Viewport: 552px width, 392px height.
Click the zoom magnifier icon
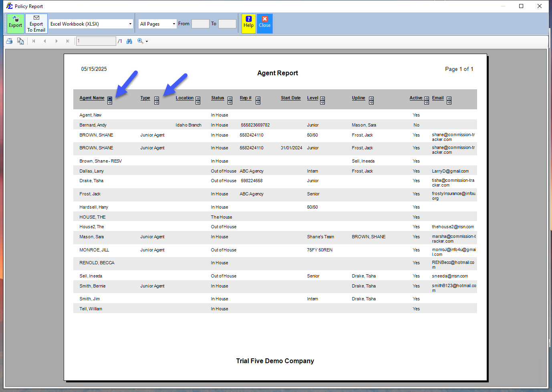coord(140,41)
